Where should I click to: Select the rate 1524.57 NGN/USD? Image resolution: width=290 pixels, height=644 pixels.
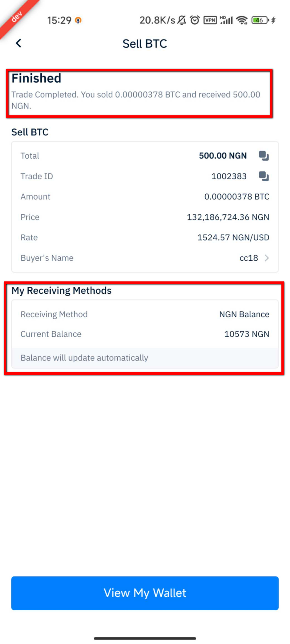click(233, 238)
